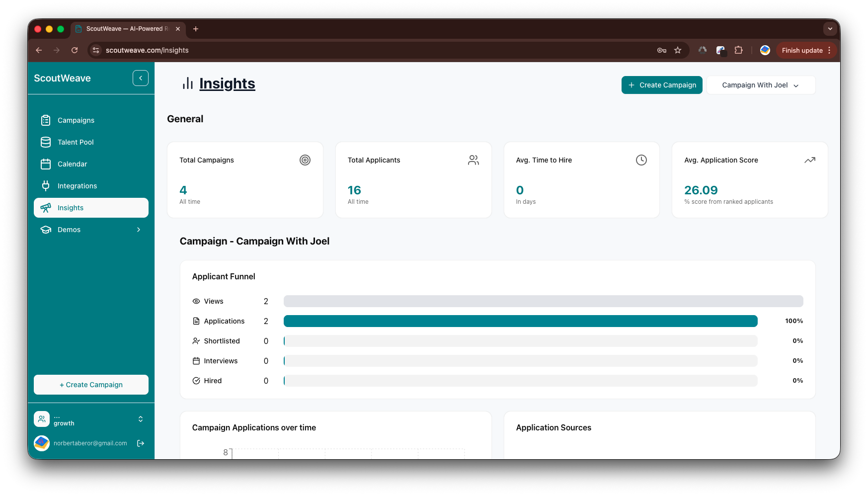
Task: Click the sidebar + Create Campaign button
Action: [x=91, y=385]
